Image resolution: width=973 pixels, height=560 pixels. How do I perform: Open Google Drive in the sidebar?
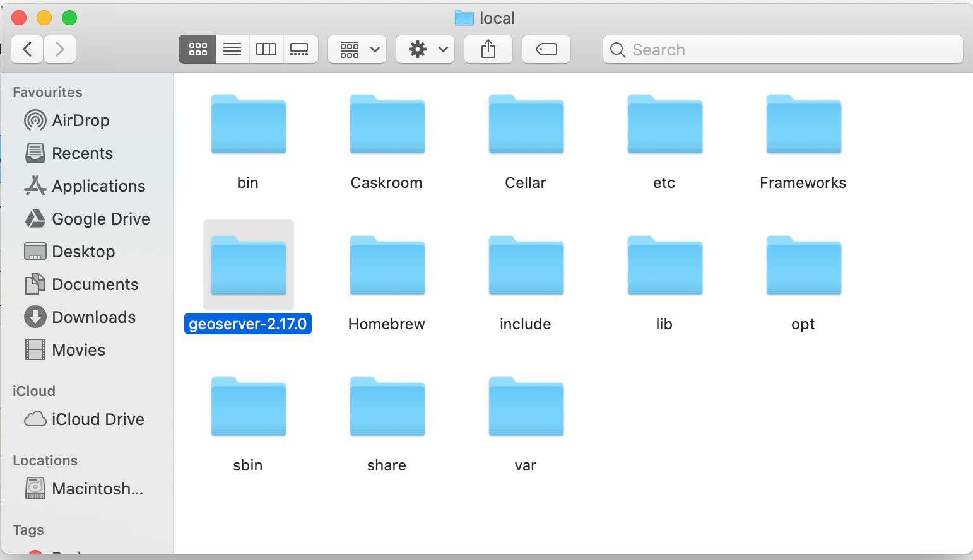coord(86,219)
